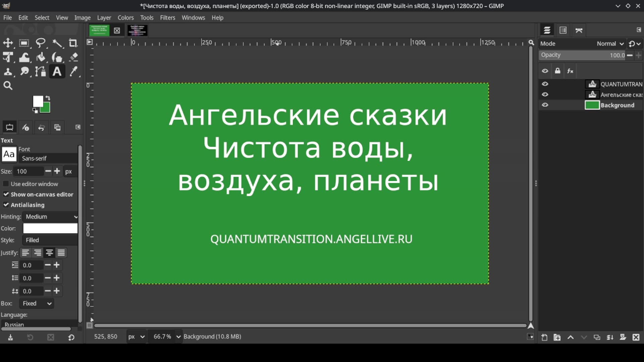The width and height of the screenshot is (644, 362).
Task: Select the Free Select lasso tool
Action: pyautogui.click(x=41, y=43)
